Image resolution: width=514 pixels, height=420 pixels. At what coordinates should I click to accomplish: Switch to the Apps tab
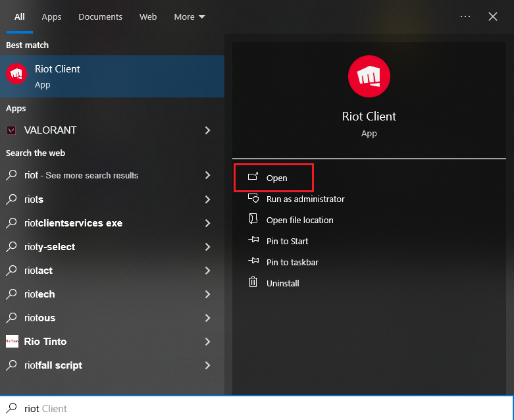pyautogui.click(x=51, y=16)
